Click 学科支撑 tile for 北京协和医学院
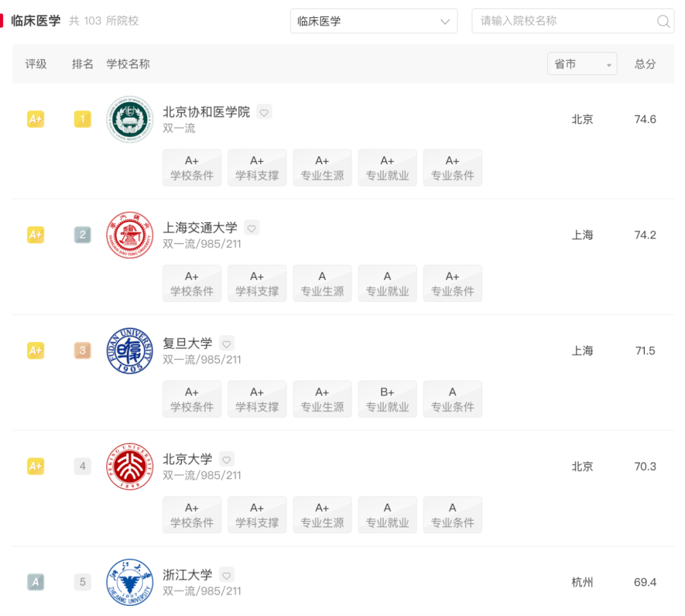 257,167
